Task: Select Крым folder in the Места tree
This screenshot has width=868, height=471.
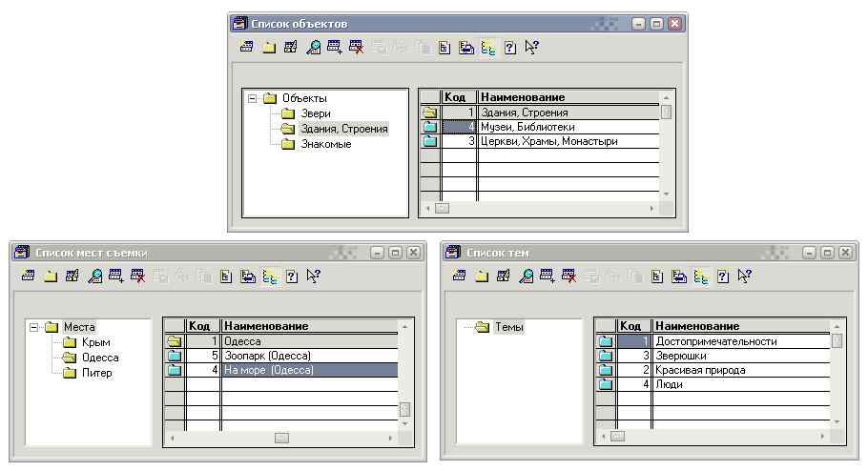Action: click(x=95, y=342)
